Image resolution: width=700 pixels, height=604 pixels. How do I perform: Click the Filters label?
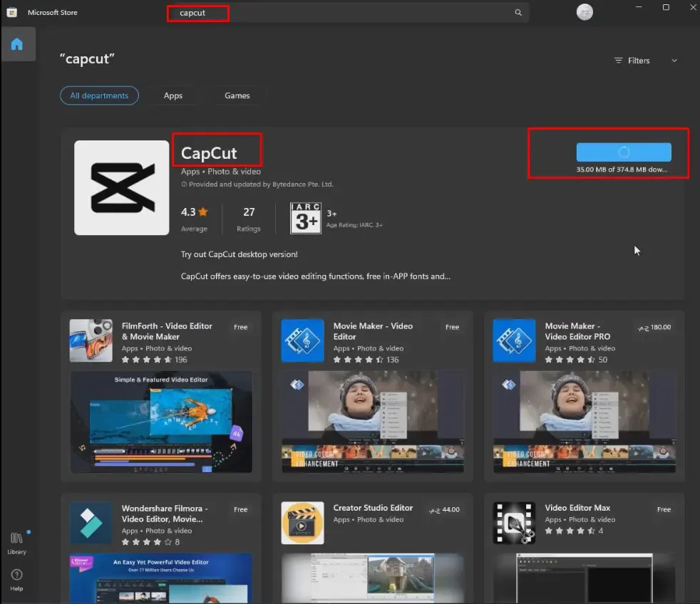tap(639, 61)
